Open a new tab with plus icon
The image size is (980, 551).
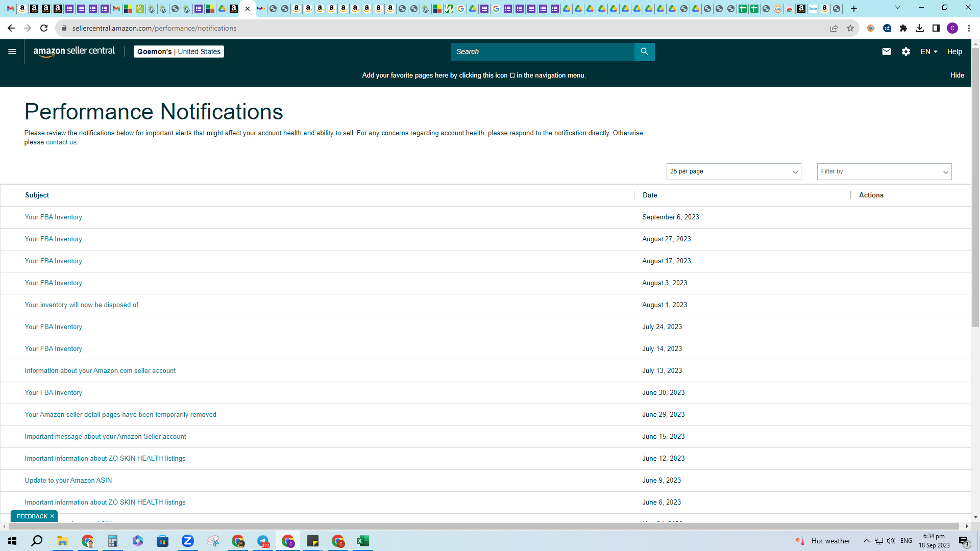click(854, 9)
